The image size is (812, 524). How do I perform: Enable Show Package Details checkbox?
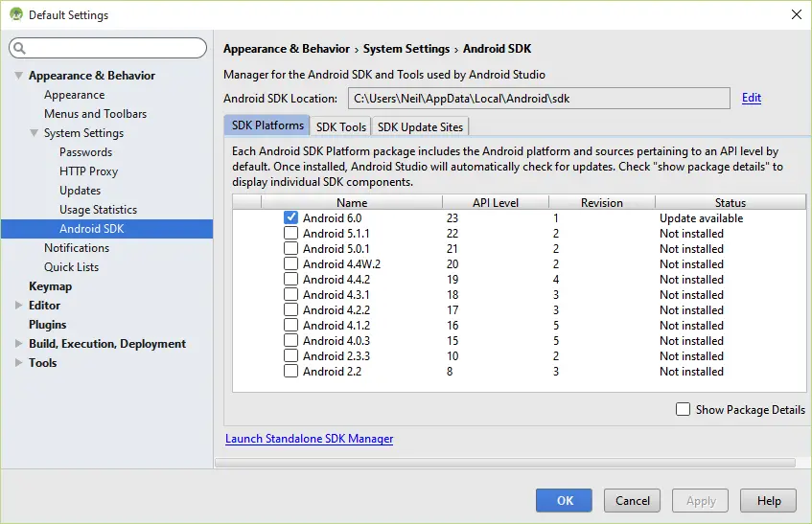683,409
